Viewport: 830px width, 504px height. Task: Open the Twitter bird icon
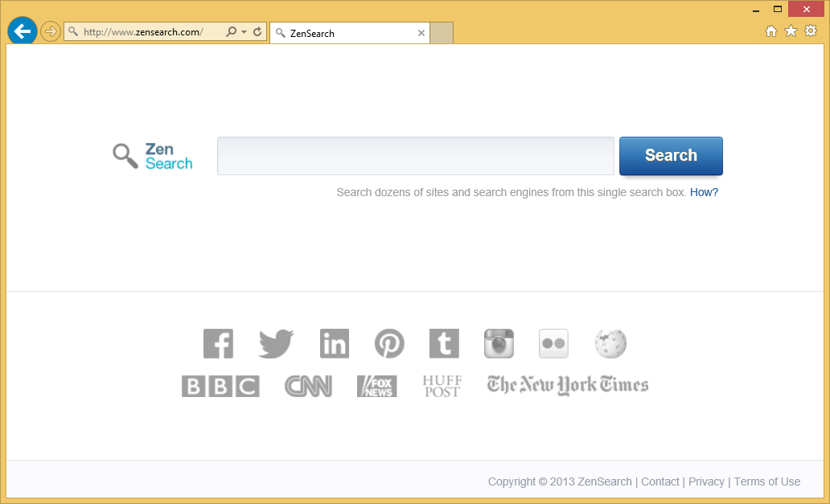[x=276, y=344]
